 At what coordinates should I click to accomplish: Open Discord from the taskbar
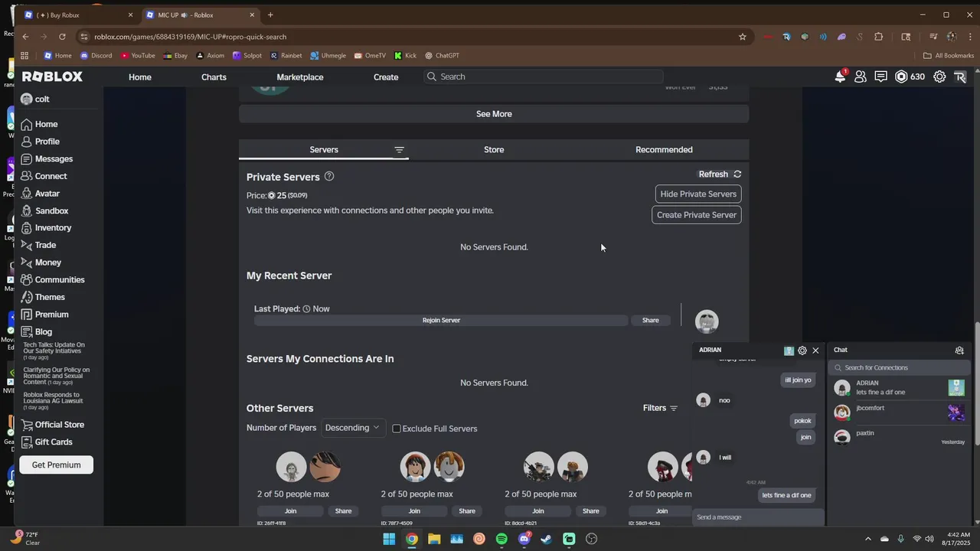524,539
